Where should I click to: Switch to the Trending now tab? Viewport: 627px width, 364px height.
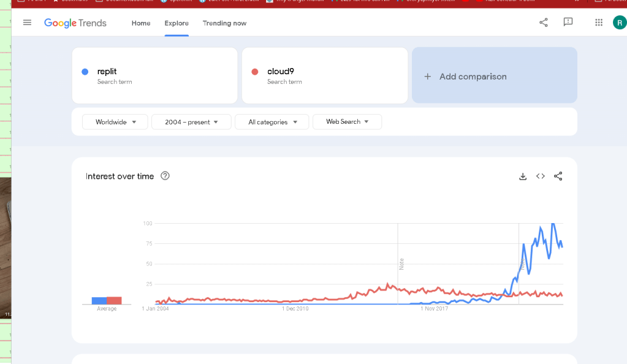224,23
